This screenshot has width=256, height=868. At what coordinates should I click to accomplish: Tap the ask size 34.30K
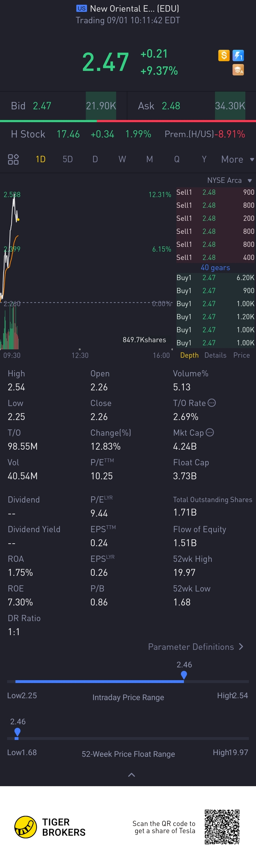(x=230, y=106)
